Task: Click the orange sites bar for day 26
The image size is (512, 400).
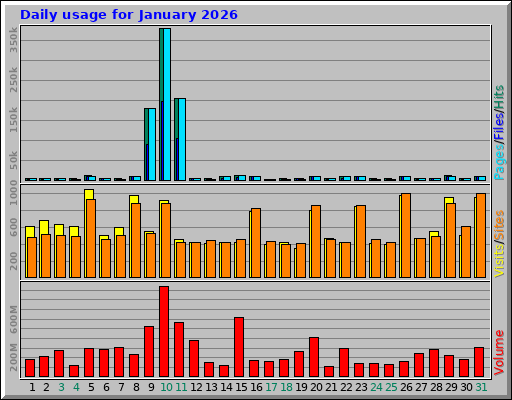Action: click(x=406, y=235)
